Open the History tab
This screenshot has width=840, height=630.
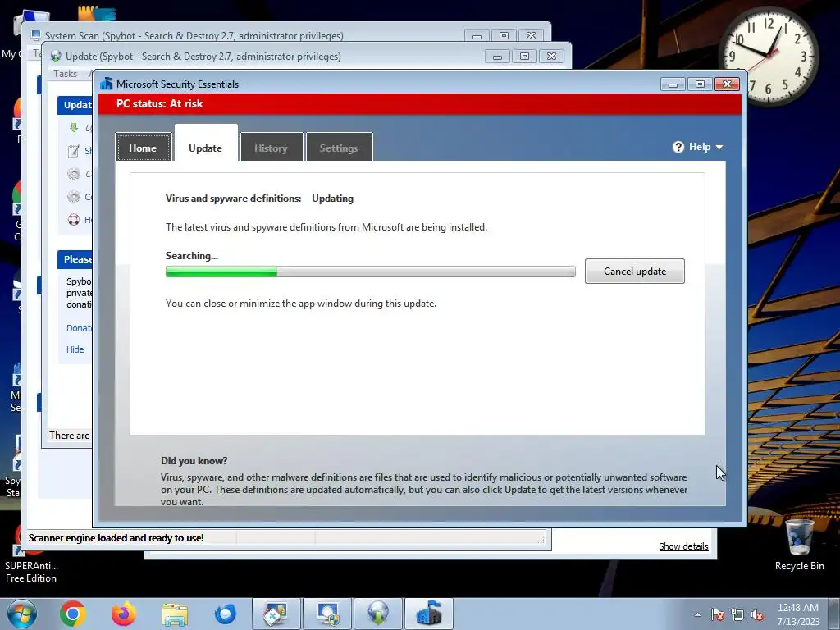[x=271, y=148]
